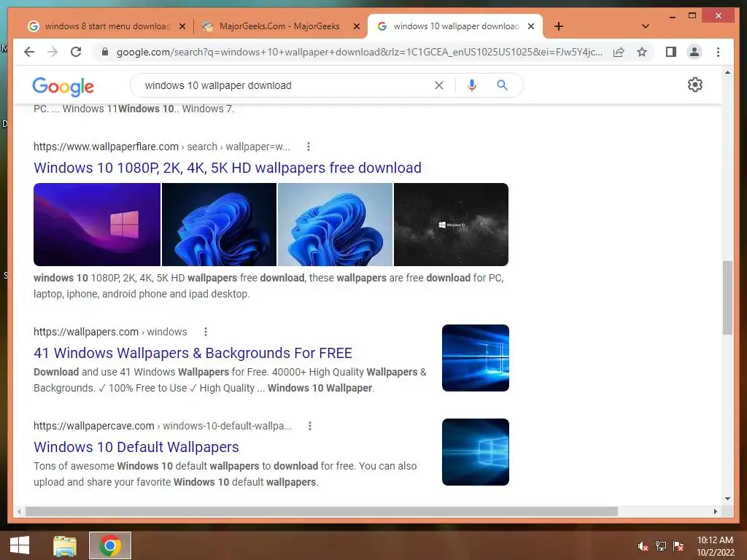The width and height of the screenshot is (747, 560).
Task: Open purple Windows logo wallpaper thumbnail
Action: click(x=97, y=225)
